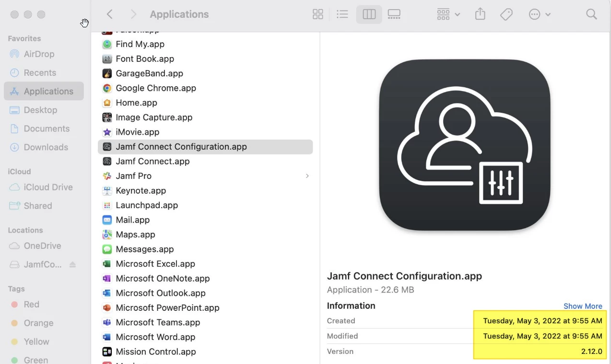611x364 pixels.
Task: Eject the JamfCo... volume
Action: (x=73, y=264)
